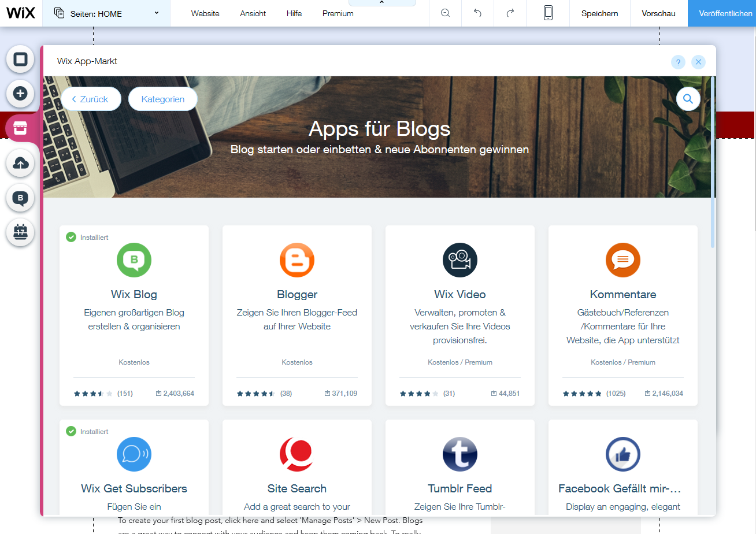Click the Wix App-Markt panel title
Image resolution: width=756 pixels, height=534 pixels.
point(87,61)
